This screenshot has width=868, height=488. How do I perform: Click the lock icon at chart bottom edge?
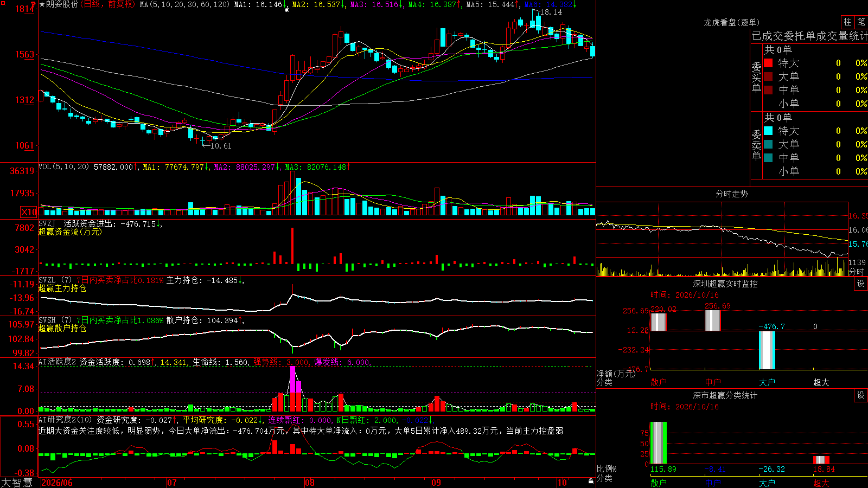[x=591, y=481]
